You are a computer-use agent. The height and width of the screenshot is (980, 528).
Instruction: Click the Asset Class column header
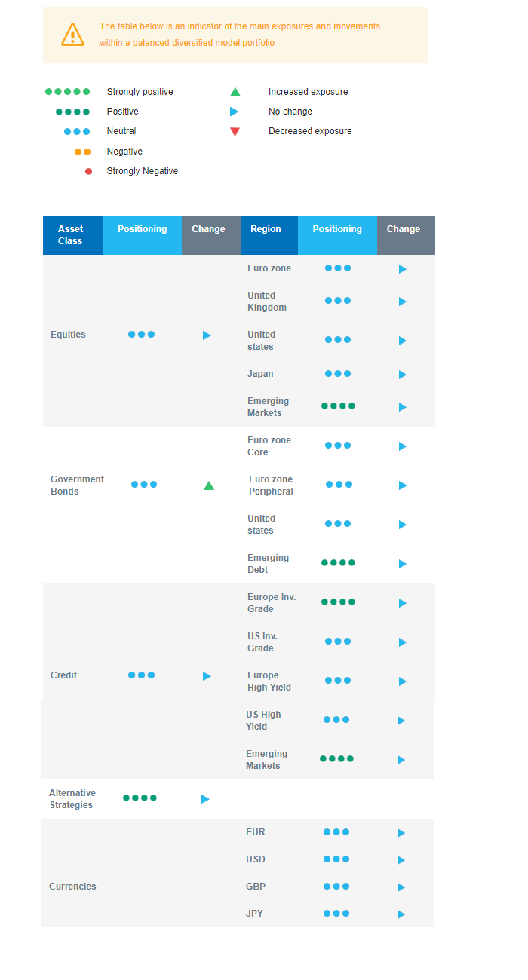click(71, 235)
